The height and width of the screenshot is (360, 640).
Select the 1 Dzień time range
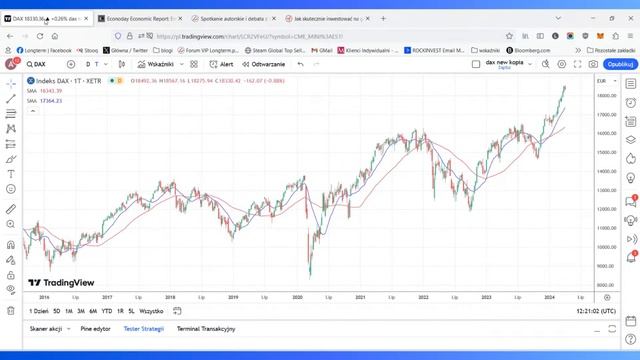coord(39,311)
